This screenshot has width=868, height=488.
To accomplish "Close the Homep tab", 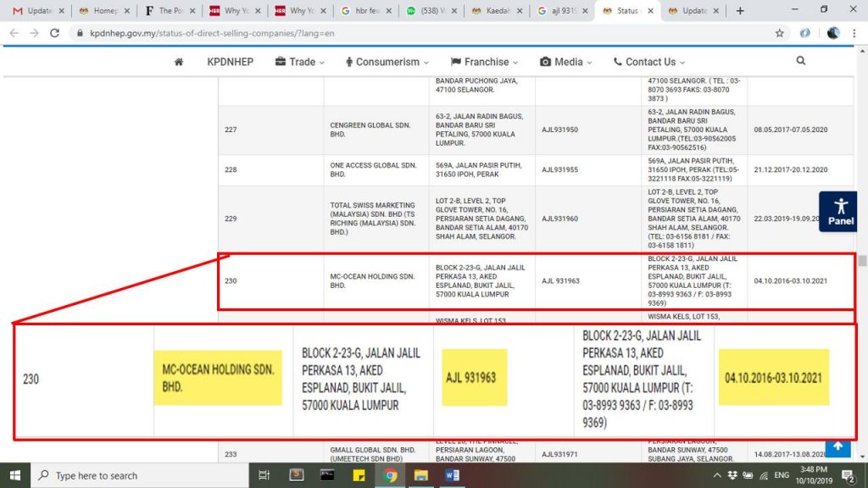I will [127, 10].
